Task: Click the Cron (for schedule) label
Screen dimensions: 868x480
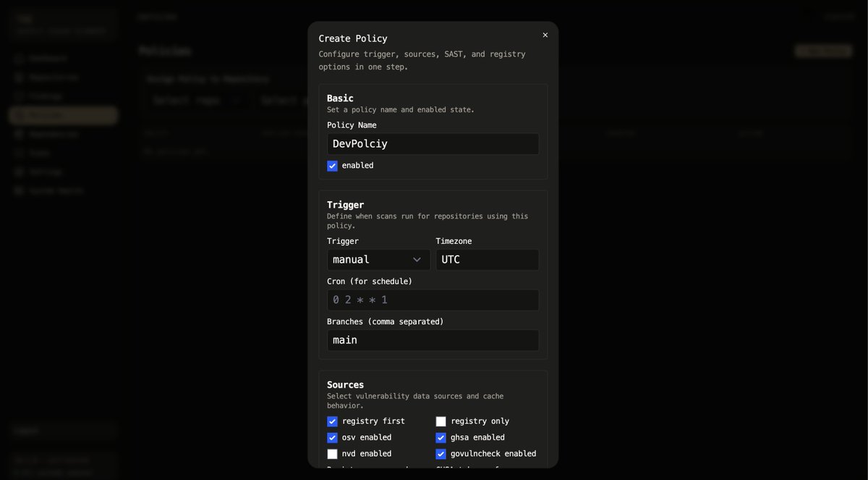Action: [x=370, y=282]
